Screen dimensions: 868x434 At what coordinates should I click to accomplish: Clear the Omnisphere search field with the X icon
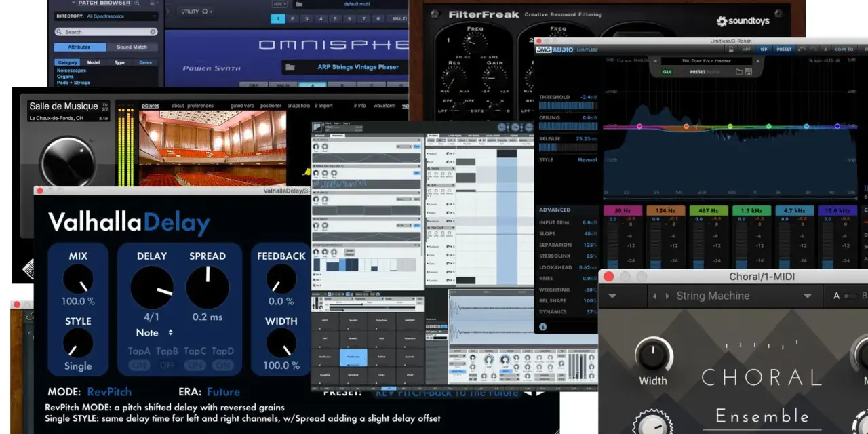(153, 32)
